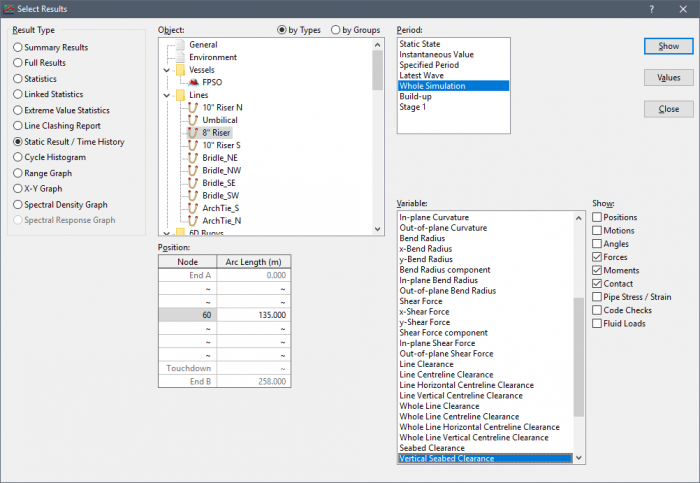Enable the Motions checkbox
Screen dimensions: 700x483
[597, 230]
